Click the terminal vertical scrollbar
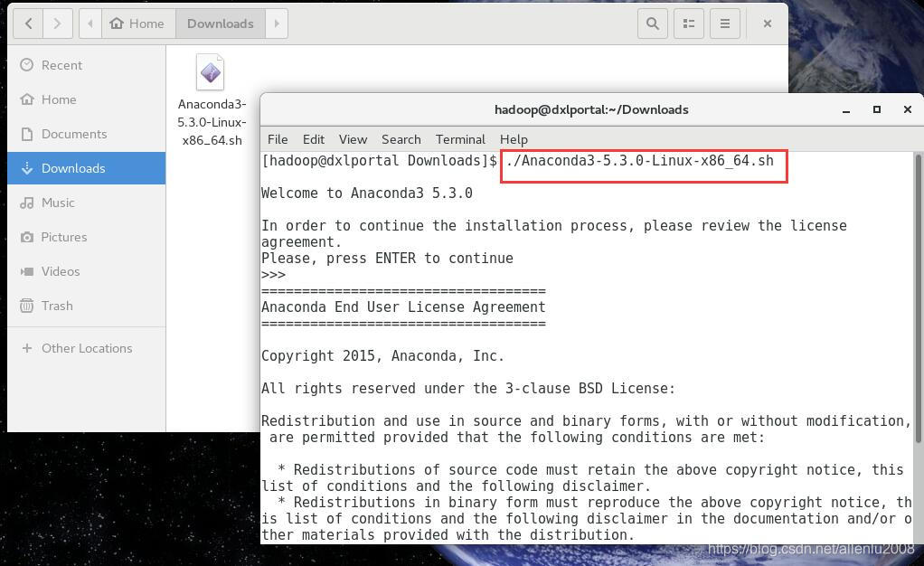The height and width of the screenshot is (566, 924). tap(918, 297)
